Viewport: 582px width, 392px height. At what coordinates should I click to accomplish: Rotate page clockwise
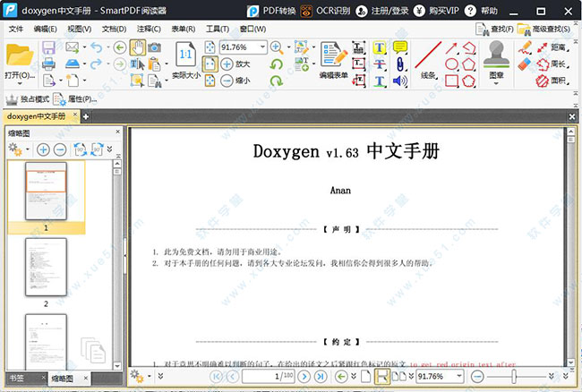tap(276, 81)
